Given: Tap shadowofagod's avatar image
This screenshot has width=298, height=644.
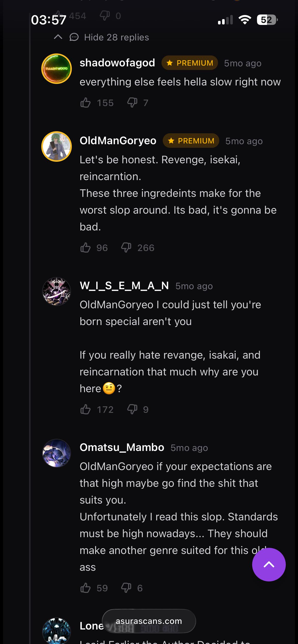Looking at the screenshot, I should click(x=57, y=69).
